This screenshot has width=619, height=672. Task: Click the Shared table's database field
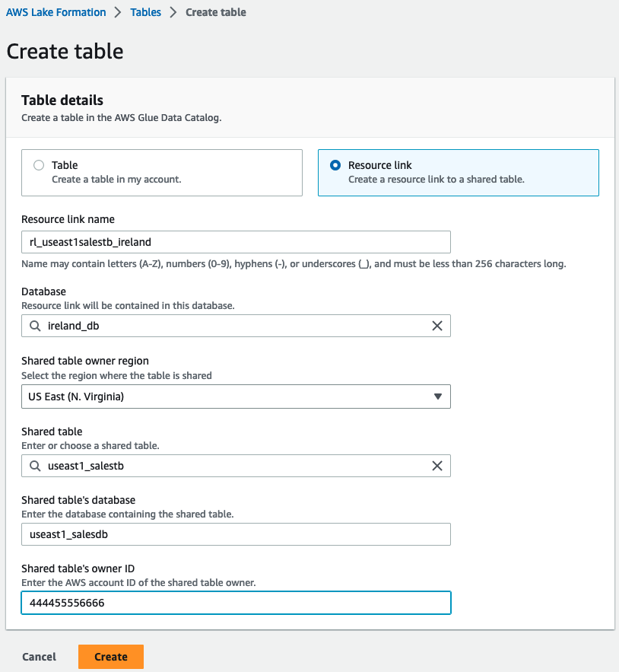pyautogui.click(x=236, y=534)
